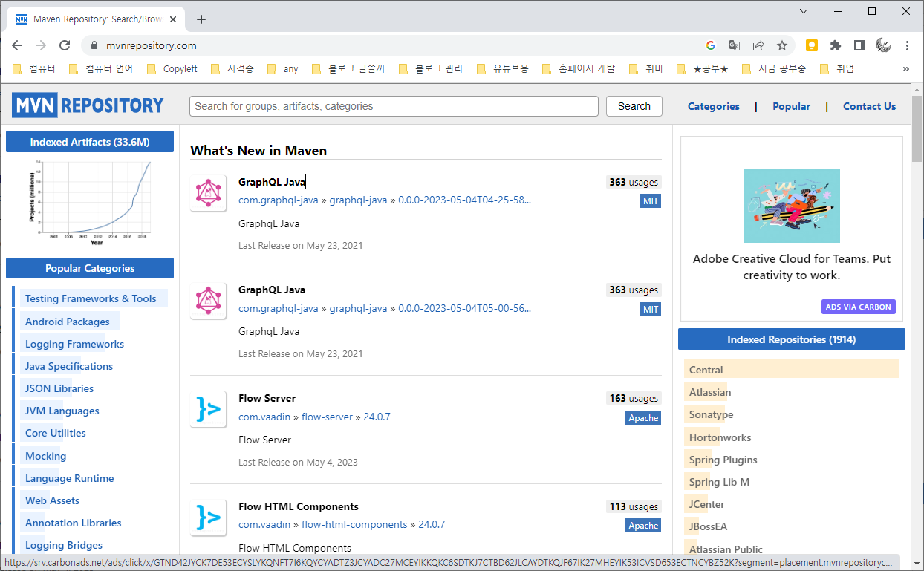This screenshot has width=924, height=571.
Task: Click the Flow Server Vaadin logo icon
Action: click(x=208, y=409)
